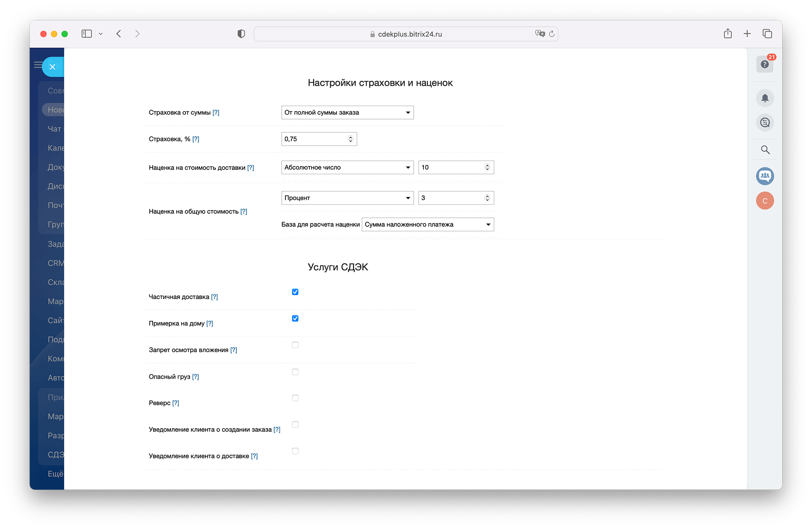This screenshot has height=529, width=812.
Task: Open the blue group chat avatar
Action: click(x=764, y=176)
